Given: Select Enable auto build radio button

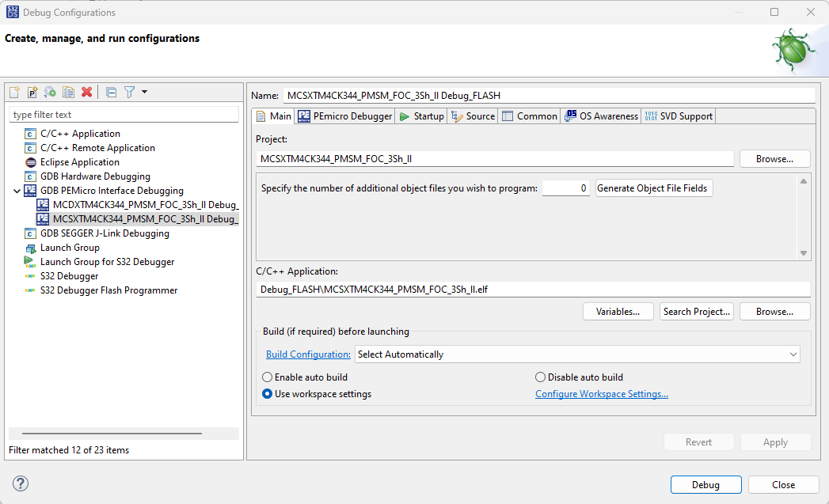Looking at the screenshot, I should click(x=268, y=377).
